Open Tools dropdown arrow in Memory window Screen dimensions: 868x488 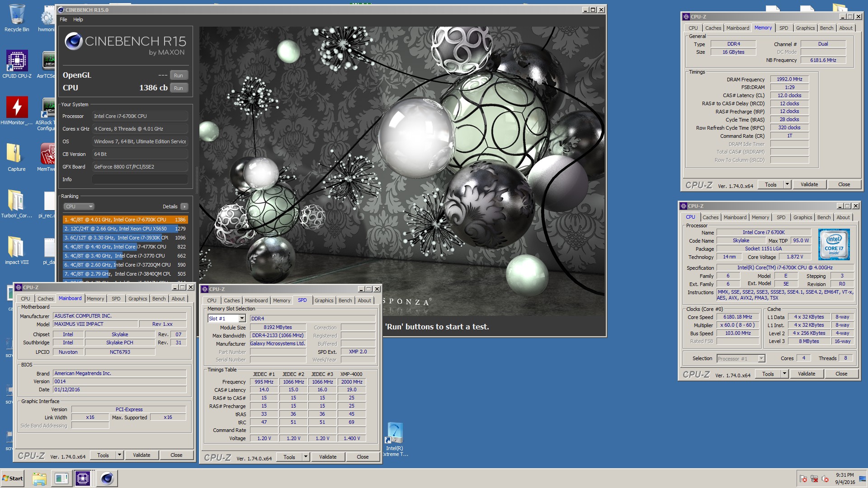(x=787, y=184)
